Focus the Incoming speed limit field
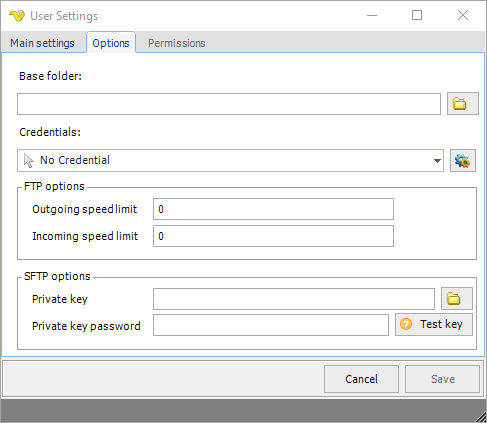Screen dimensions: 487x423 click(x=273, y=236)
